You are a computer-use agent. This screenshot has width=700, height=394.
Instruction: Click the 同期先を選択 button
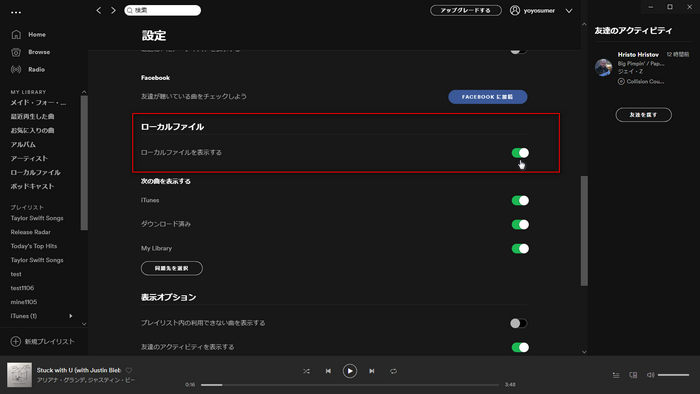172,268
